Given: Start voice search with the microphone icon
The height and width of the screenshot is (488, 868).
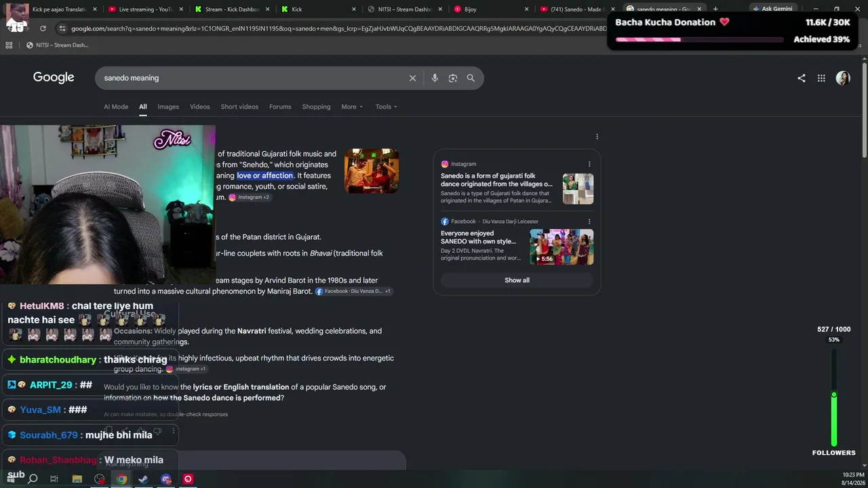Looking at the screenshot, I should click(435, 78).
